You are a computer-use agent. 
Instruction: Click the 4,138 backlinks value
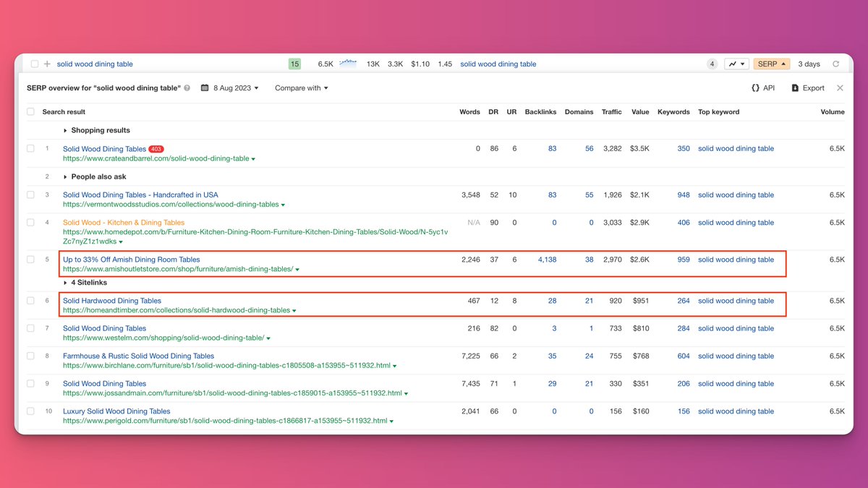click(547, 260)
